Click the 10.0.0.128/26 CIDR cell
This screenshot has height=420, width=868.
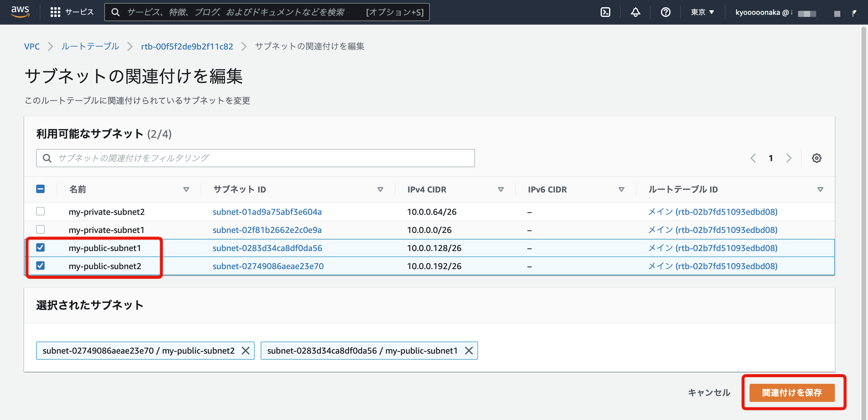(x=434, y=248)
